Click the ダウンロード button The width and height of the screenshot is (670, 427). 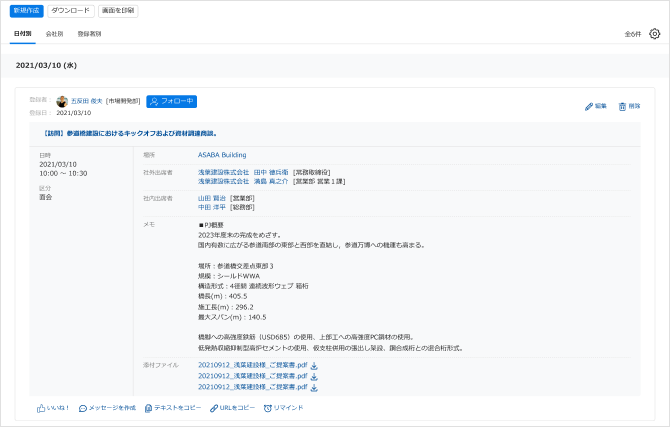click(70, 10)
